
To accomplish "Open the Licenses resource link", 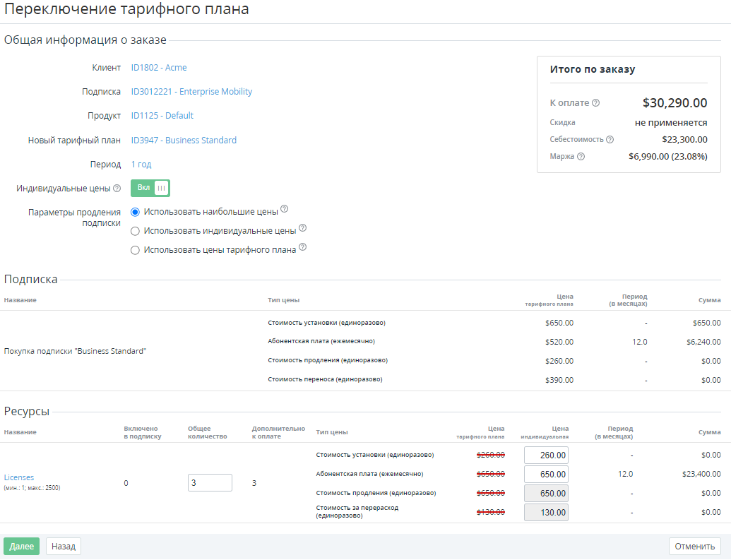I will pos(19,477).
